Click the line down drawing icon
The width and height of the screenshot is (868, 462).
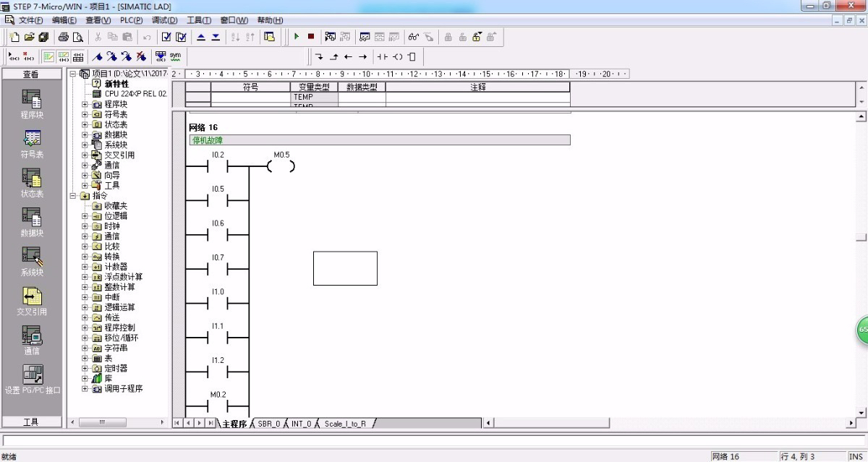click(320, 56)
